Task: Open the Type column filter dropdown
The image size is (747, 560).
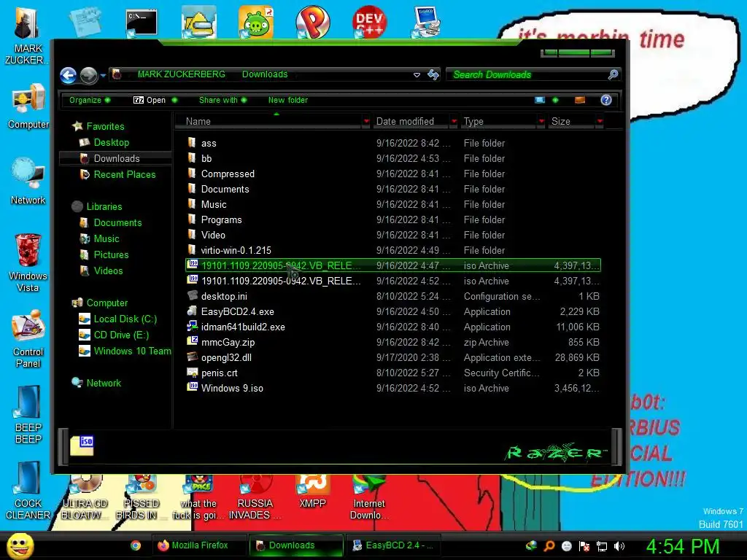Action: [541, 122]
